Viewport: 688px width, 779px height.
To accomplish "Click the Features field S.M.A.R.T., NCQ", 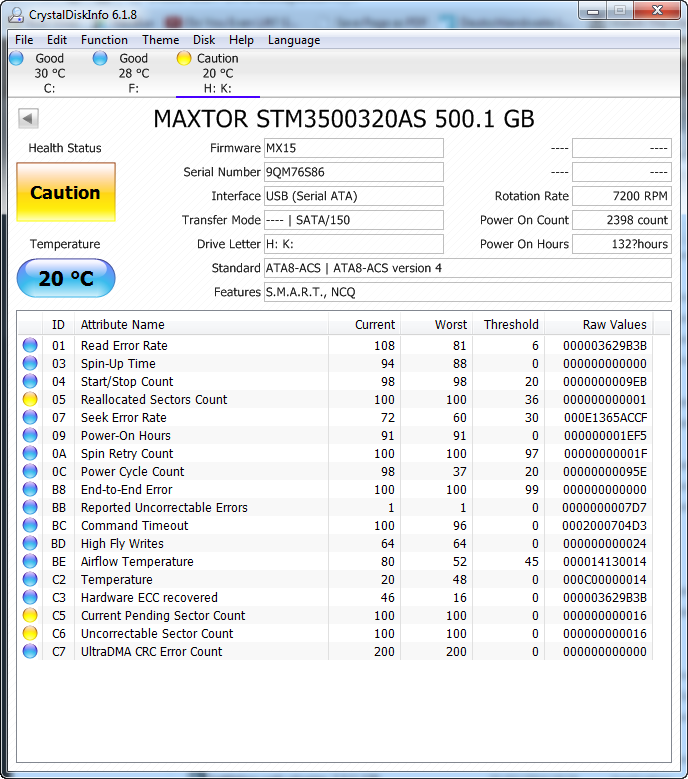I will [468, 292].
